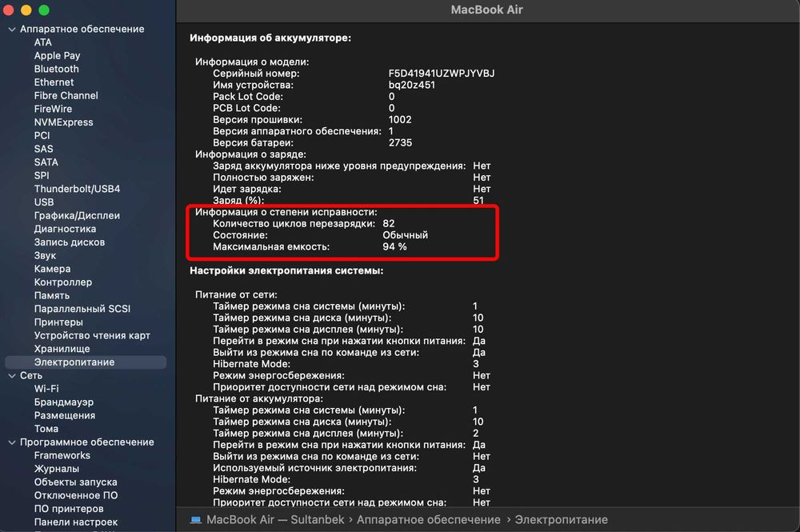Open Камера information
Screen dimensions: 800x532
[x=52, y=269]
